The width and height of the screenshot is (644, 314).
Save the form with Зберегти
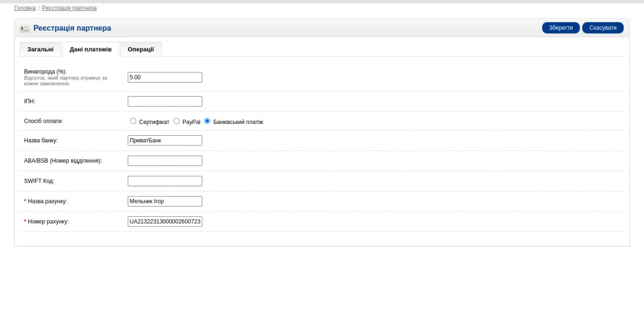click(x=561, y=28)
